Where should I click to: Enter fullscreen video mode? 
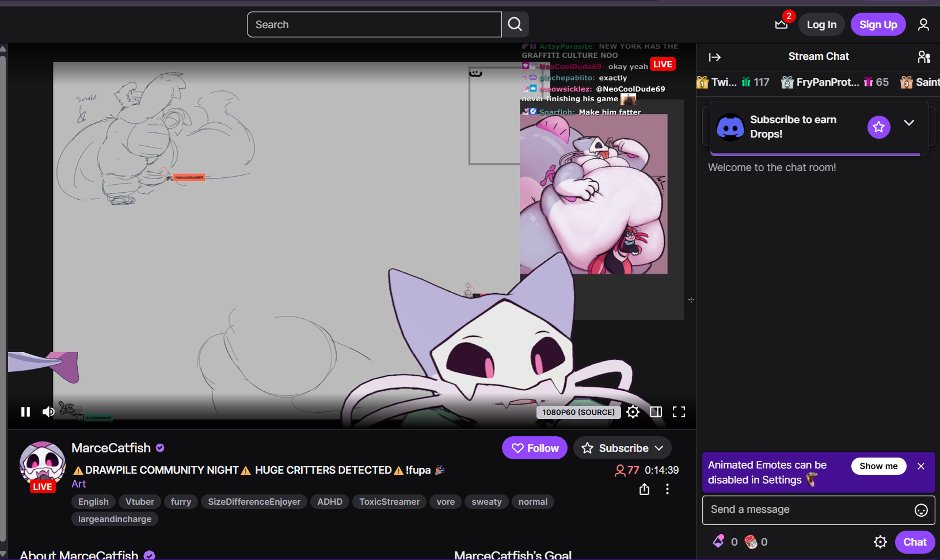(679, 412)
